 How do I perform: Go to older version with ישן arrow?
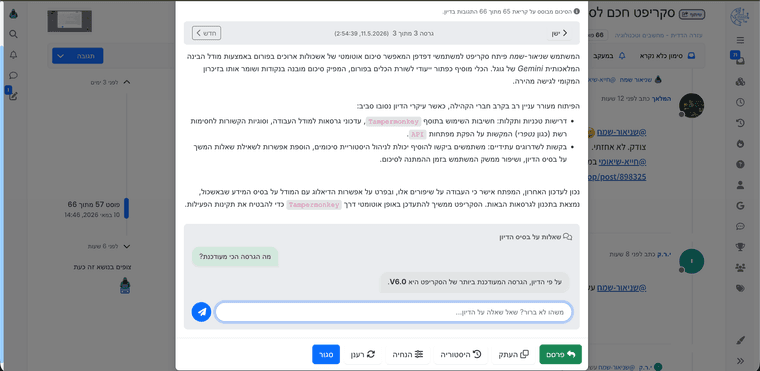pyautogui.click(x=559, y=33)
